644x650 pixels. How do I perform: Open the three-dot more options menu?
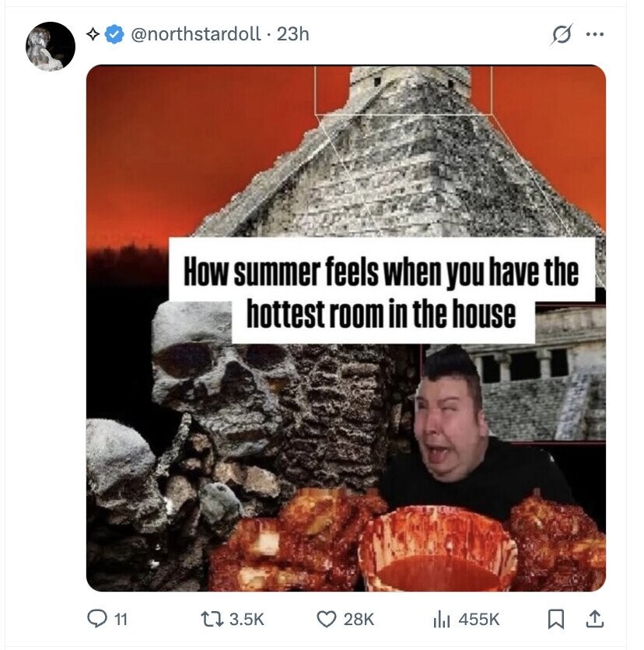click(595, 34)
